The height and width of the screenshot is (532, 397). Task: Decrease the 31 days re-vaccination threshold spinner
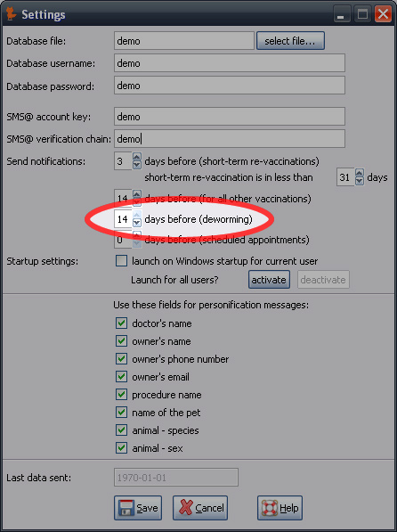pyautogui.click(x=360, y=181)
